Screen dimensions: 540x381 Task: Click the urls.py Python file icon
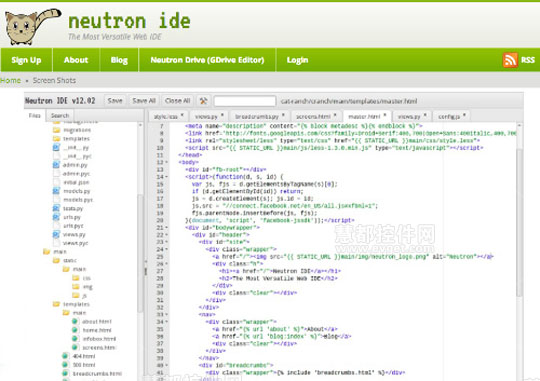click(x=56, y=217)
